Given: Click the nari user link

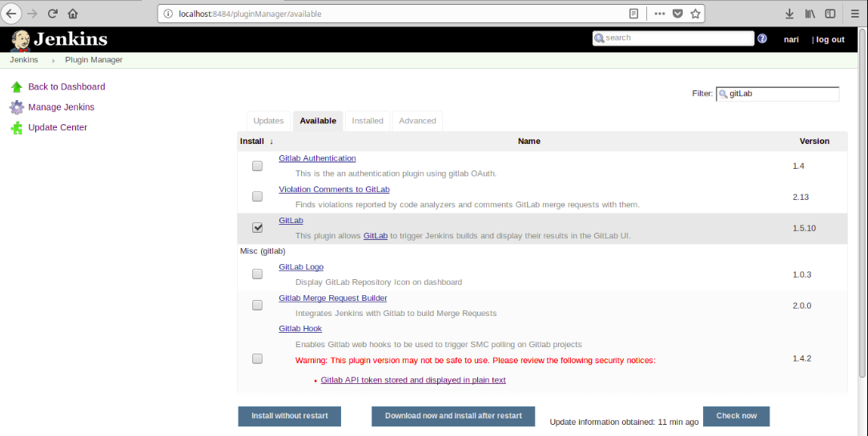Looking at the screenshot, I should click(x=791, y=39).
